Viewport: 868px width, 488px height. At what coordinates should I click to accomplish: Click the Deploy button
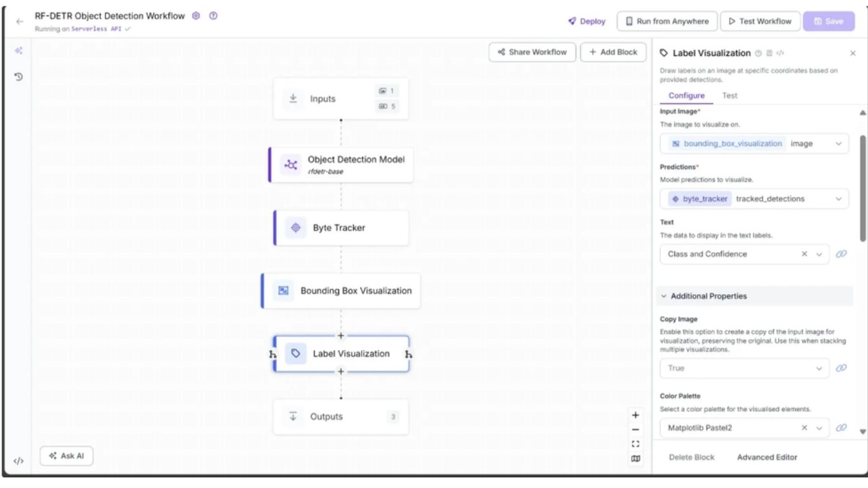click(585, 21)
